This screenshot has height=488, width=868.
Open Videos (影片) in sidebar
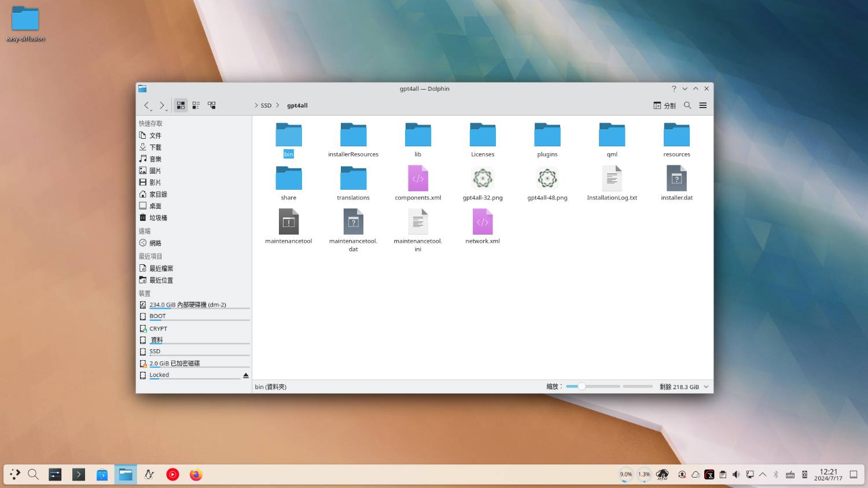(x=194, y=182)
